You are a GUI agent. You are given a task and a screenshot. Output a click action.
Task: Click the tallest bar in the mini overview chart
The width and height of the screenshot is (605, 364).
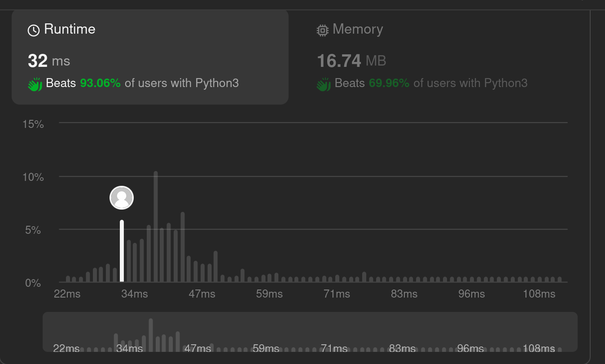[151, 334]
